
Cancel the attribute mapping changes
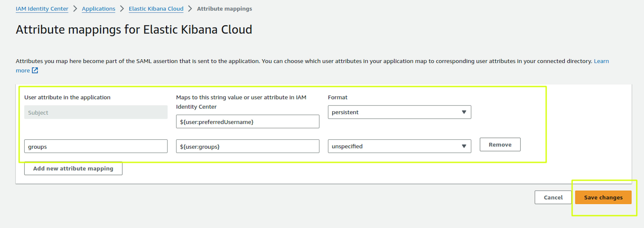(553, 197)
